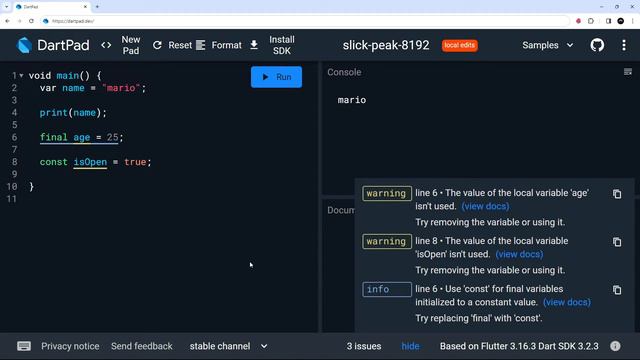Click the info circle icon in footer
The height and width of the screenshot is (360, 640).
[616, 346]
